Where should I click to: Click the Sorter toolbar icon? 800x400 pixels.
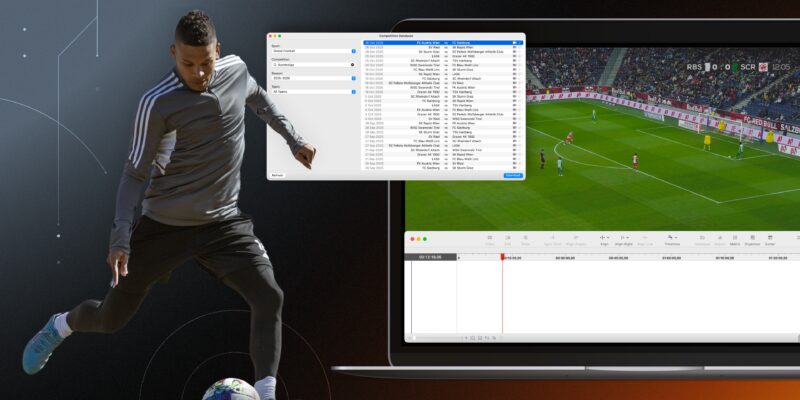tap(770, 239)
